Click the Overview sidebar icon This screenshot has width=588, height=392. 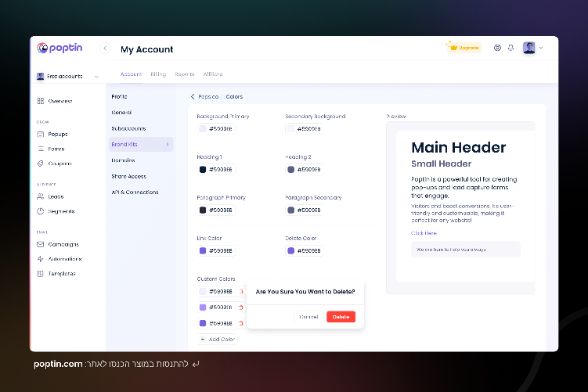click(41, 101)
